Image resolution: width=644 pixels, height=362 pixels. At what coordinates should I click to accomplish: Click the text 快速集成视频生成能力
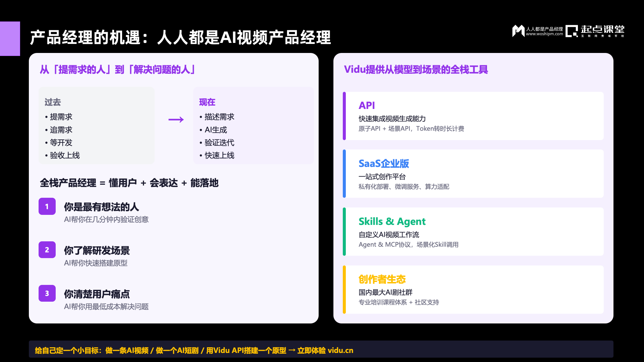(392, 119)
